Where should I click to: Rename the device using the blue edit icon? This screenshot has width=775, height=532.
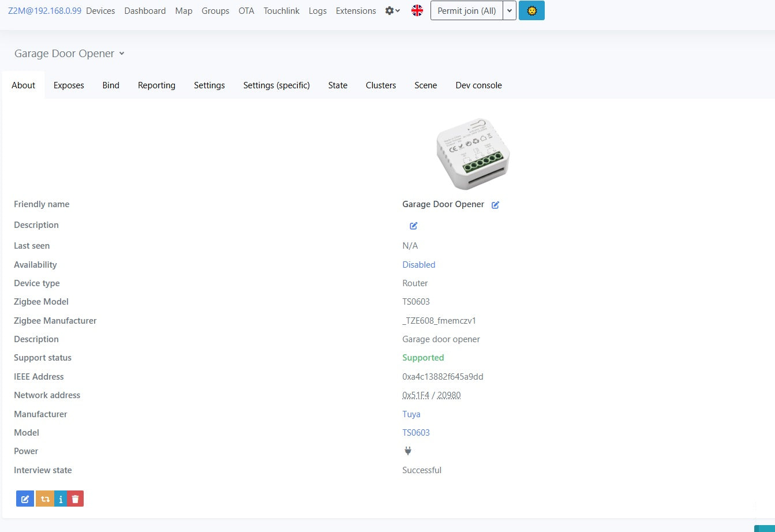tap(24, 498)
